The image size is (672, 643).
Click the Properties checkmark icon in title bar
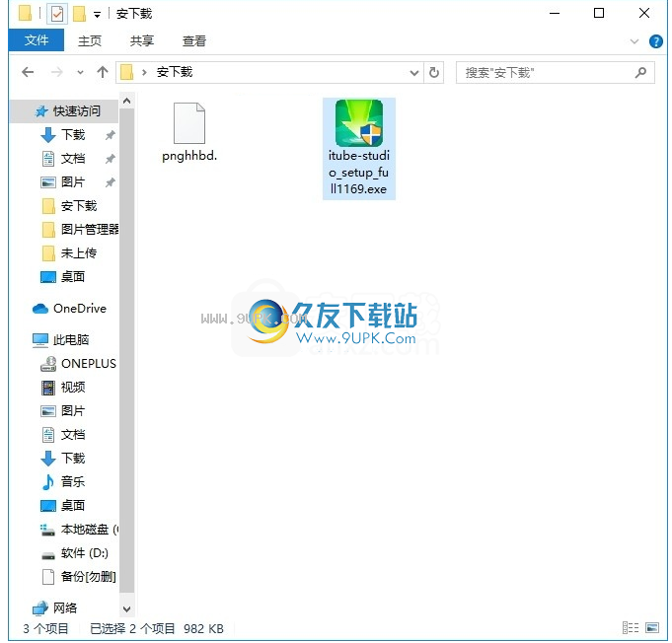point(56,14)
